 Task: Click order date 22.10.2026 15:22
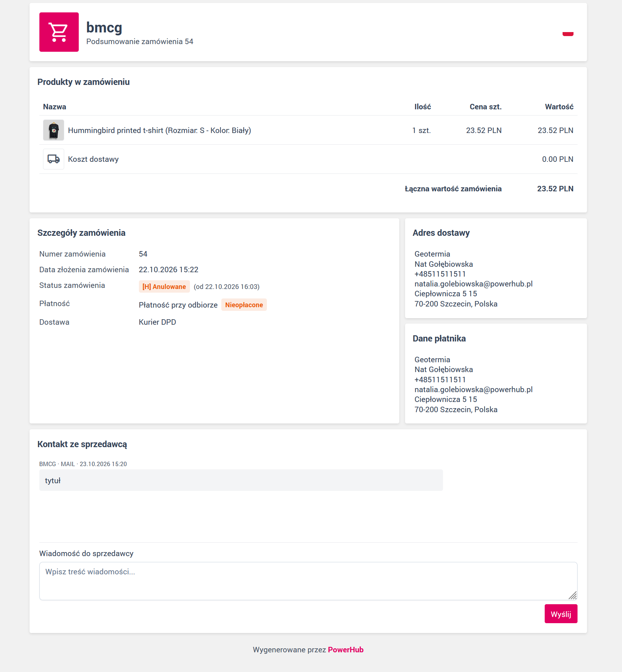168,270
